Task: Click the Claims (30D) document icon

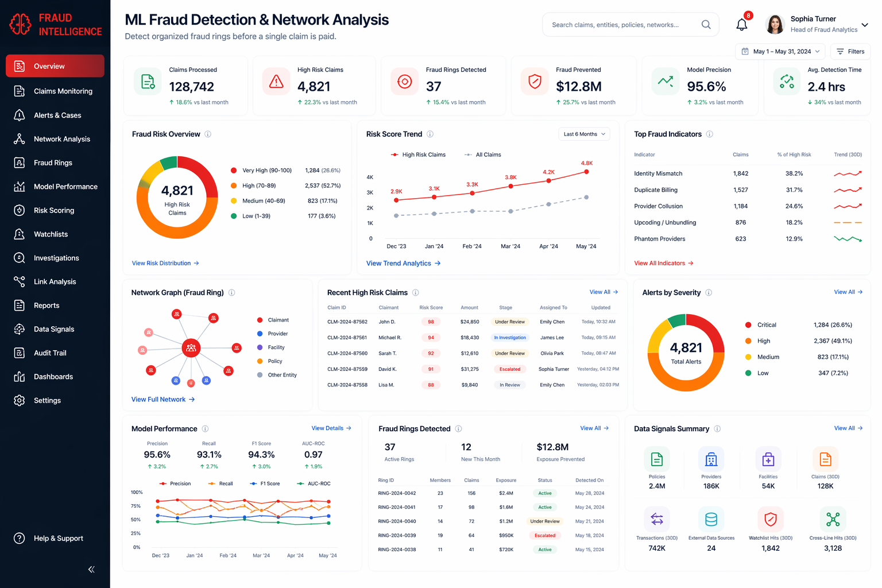Action: [825, 459]
